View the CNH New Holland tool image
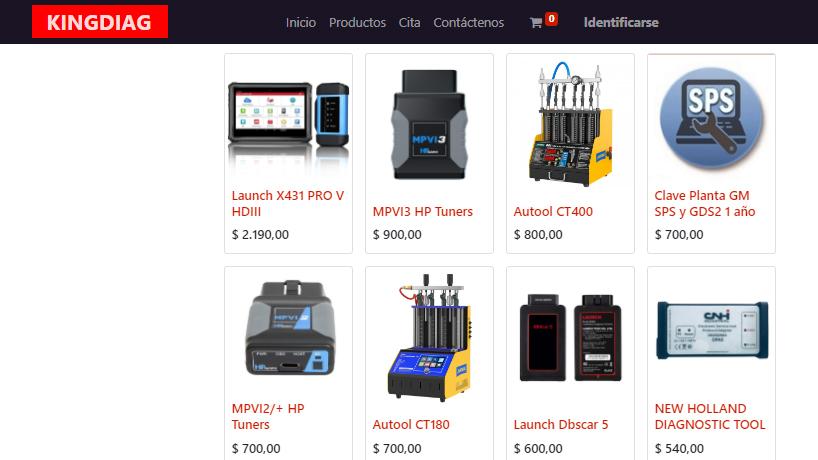The width and height of the screenshot is (818, 460). point(712,331)
